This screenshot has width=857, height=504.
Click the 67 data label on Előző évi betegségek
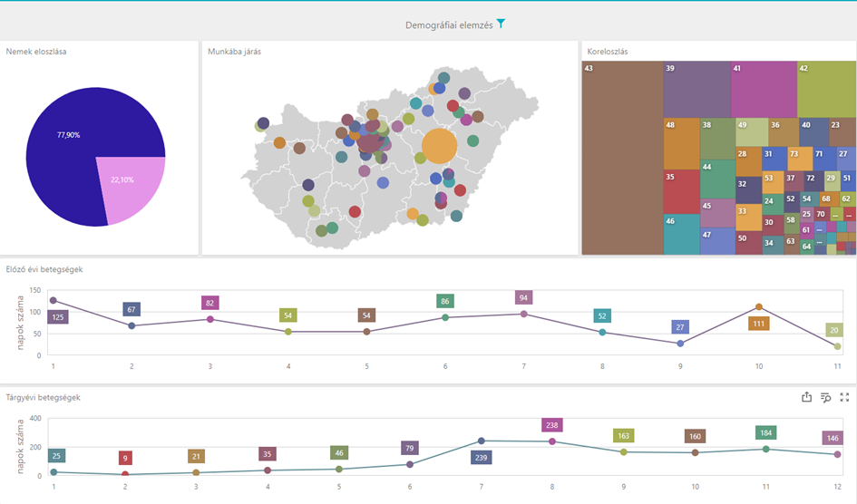pyautogui.click(x=131, y=309)
